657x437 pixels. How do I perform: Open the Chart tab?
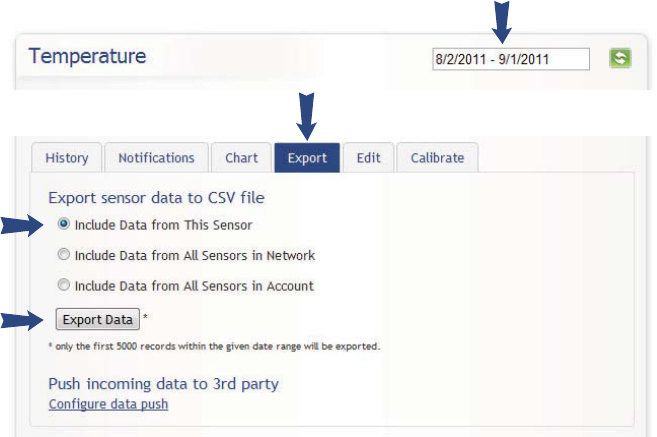click(241, 158)
